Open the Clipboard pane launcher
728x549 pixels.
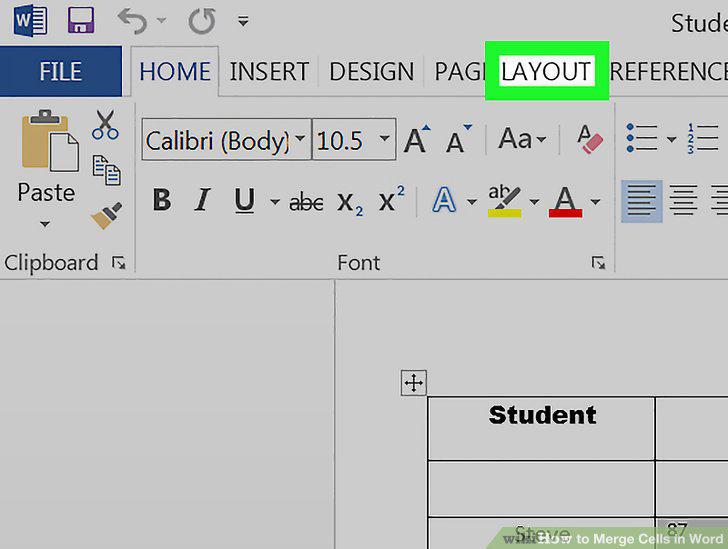point(119,263)
